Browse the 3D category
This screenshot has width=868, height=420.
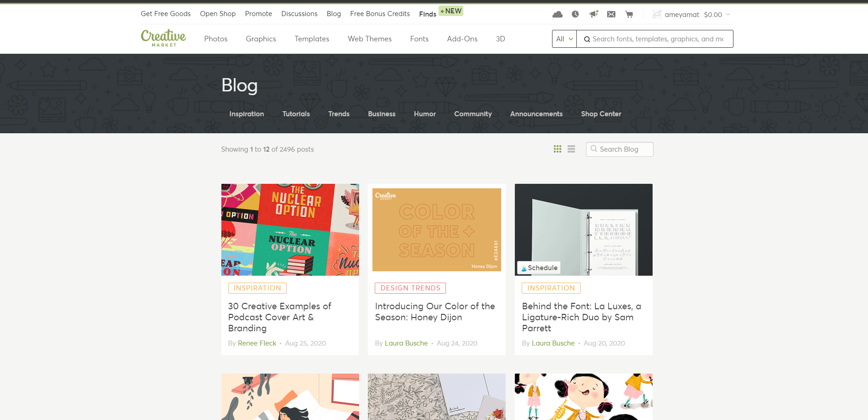501,39
